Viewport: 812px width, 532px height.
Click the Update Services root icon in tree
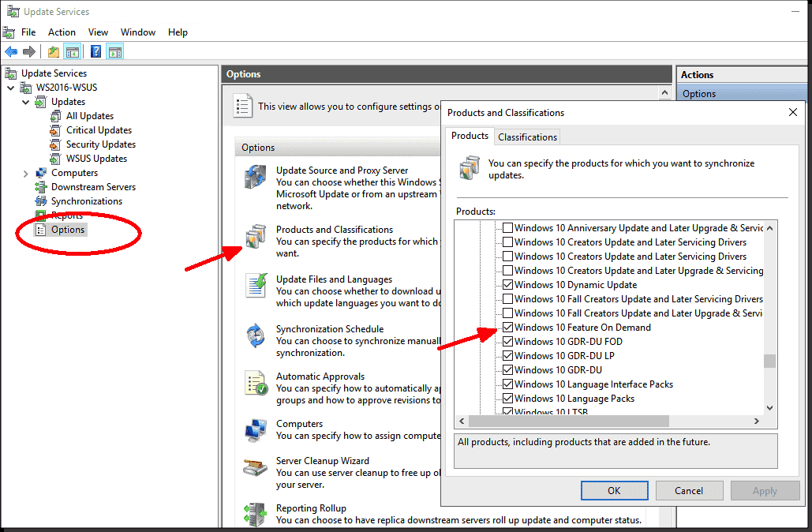point(11,73)
